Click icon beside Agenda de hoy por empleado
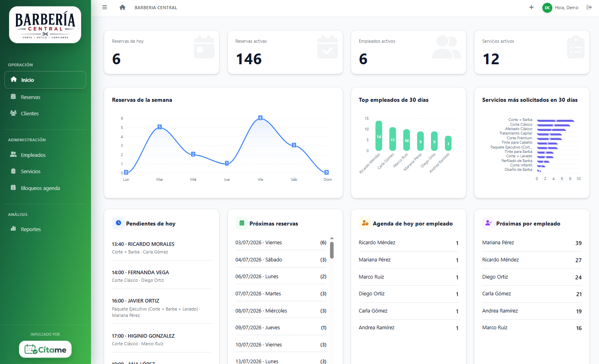The width and height of the screenshot is (599, 364). 365,223
